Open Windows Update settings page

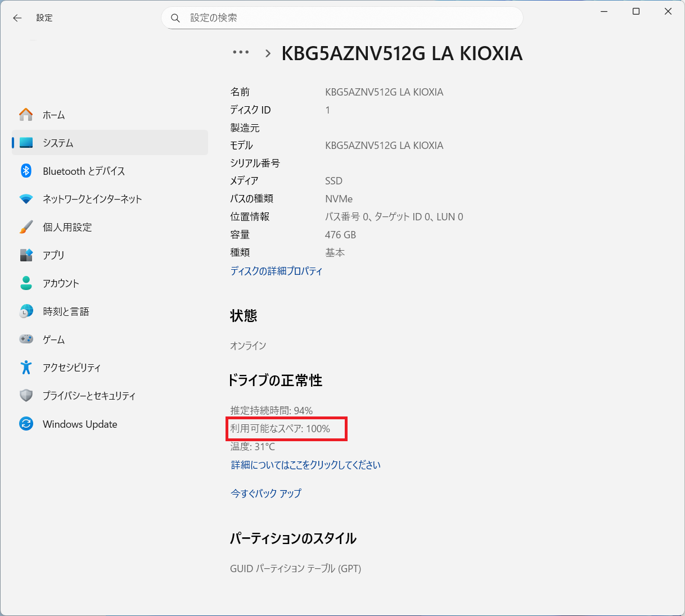80,424
